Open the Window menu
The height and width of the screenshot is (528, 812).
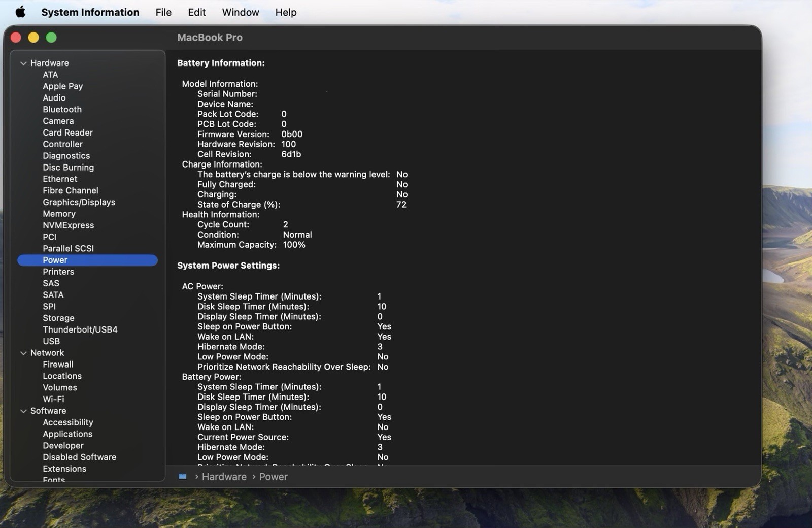[241, 12]
